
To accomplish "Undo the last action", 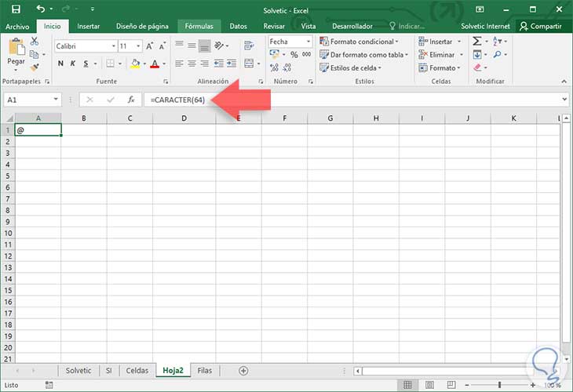I will click(x=41, y=9).
